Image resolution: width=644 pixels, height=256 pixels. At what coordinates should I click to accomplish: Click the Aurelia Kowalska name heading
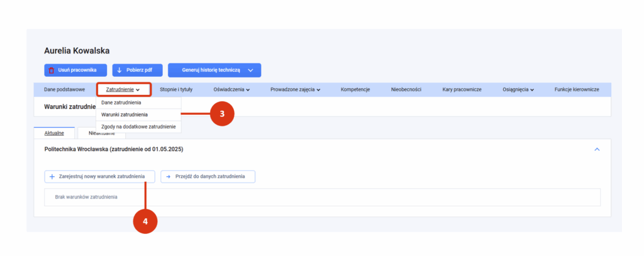click(x=77, y=51)
